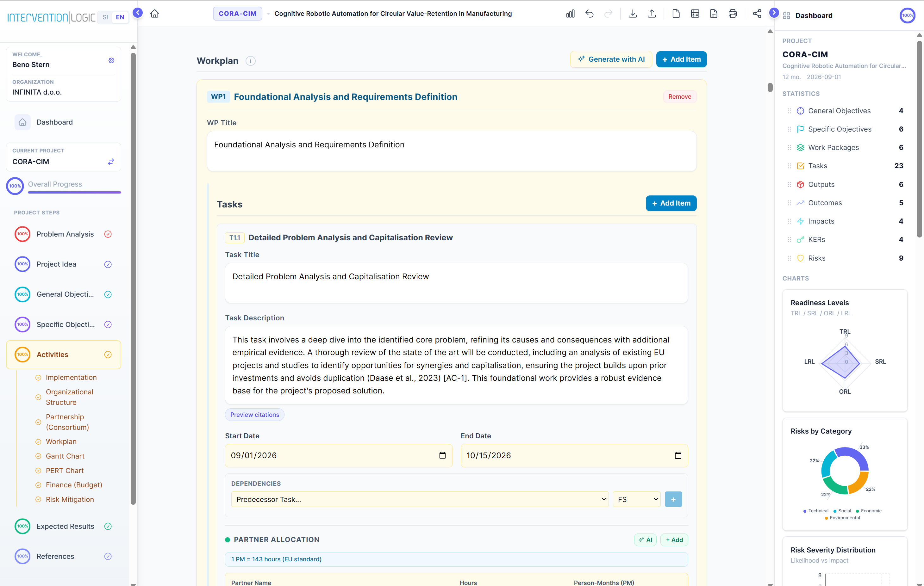Click the Work Packages layers icon
The width and height of the screenshot is (924, 586).
click(x=801, y=148)
